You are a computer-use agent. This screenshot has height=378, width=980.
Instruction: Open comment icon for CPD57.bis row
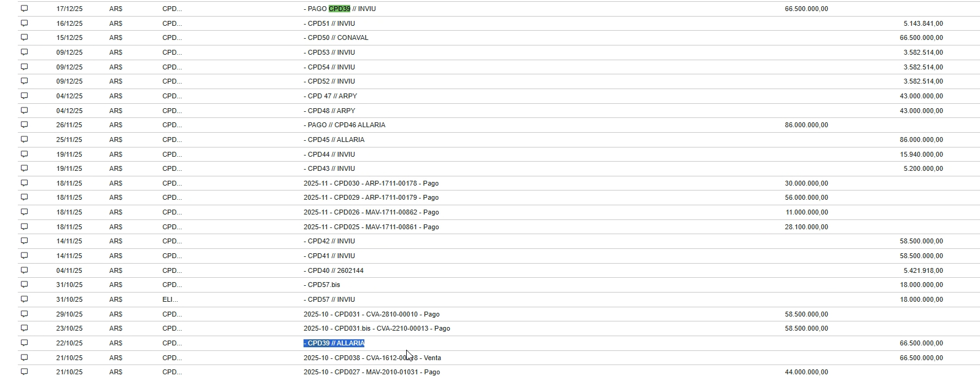25,285
